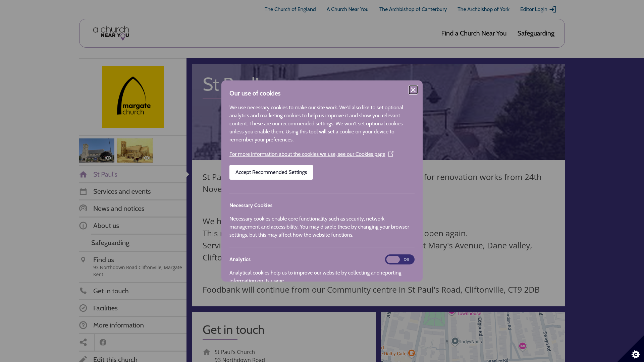Image resolution: width=644 pixels, height=362 pixels.
Task: Open Facilities sidebar item
Action: 133,308
